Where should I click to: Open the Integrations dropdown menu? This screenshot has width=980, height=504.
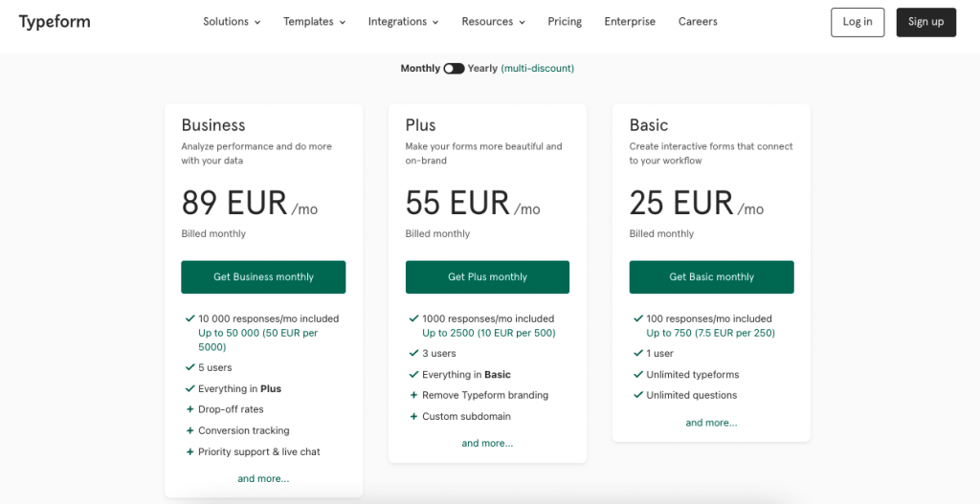click(x=404, y=22)
